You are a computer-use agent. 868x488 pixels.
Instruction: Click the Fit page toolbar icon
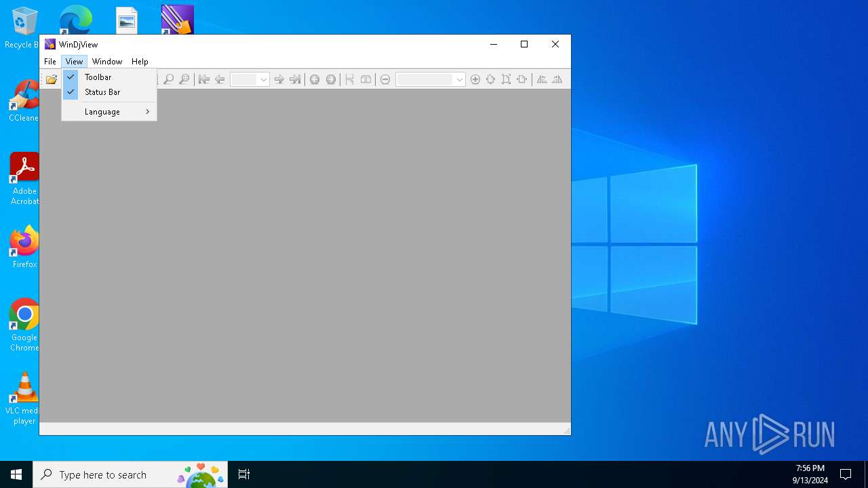(x=491, y=79)
